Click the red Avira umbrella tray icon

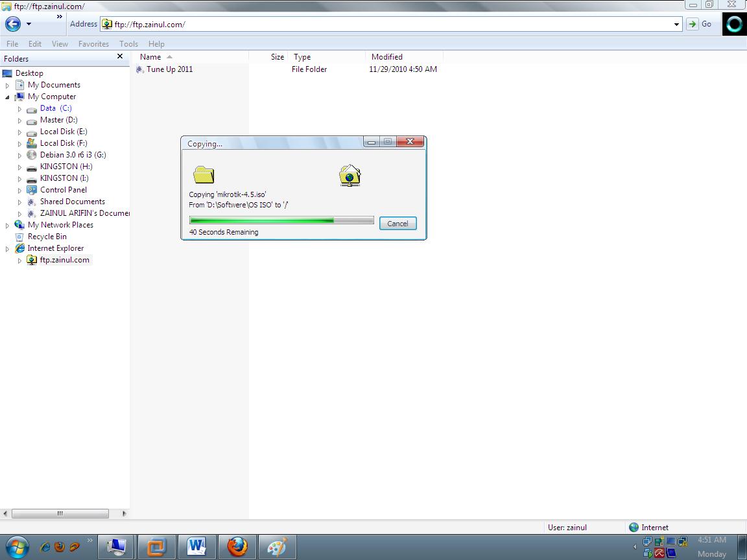pos(659,554)
